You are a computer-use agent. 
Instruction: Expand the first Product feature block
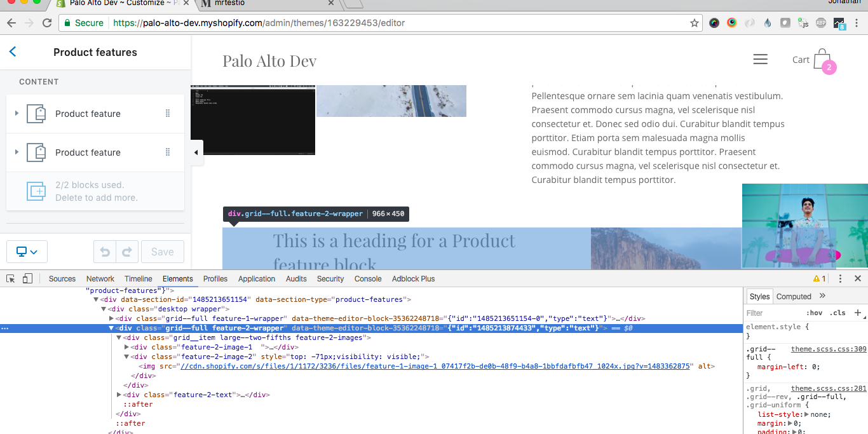(x=17, y=113)
